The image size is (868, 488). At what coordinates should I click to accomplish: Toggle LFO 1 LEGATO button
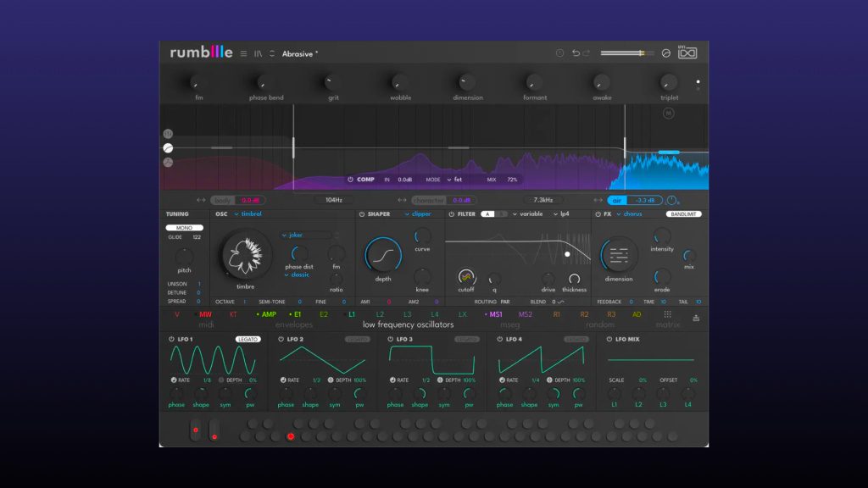(x=248, y=339)
